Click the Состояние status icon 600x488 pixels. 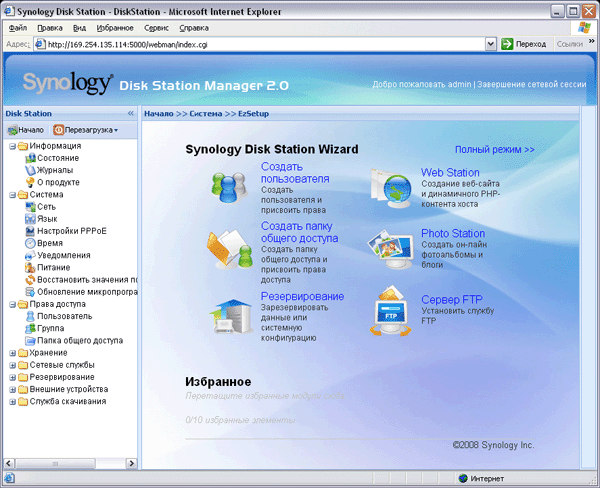(x=30, y=158)
